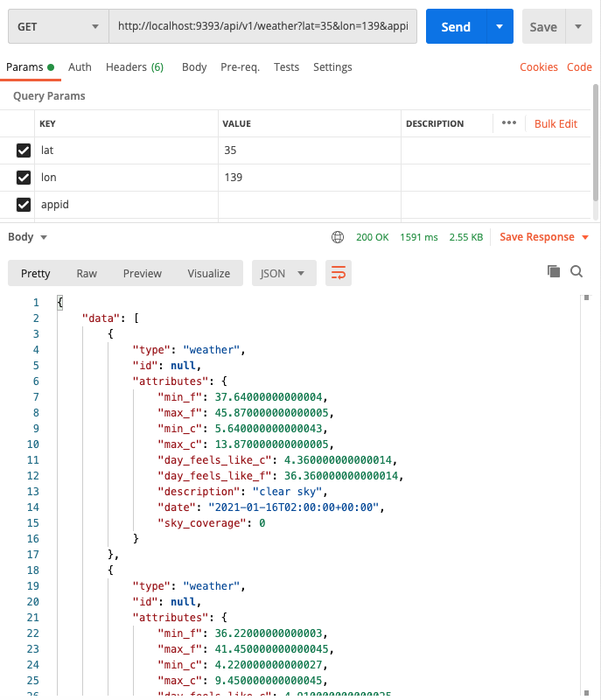Switch to the Headers (6) tab
Screen dimensions: 601x700
[134, 66]
